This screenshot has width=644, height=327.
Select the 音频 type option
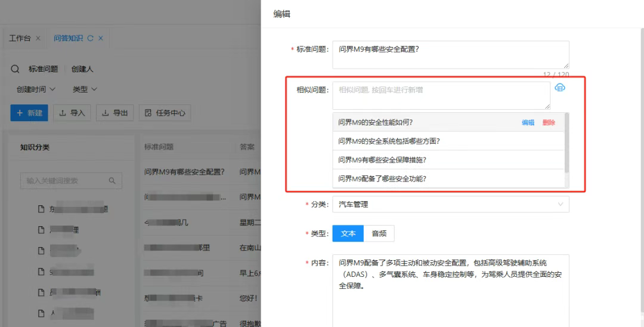379,233
